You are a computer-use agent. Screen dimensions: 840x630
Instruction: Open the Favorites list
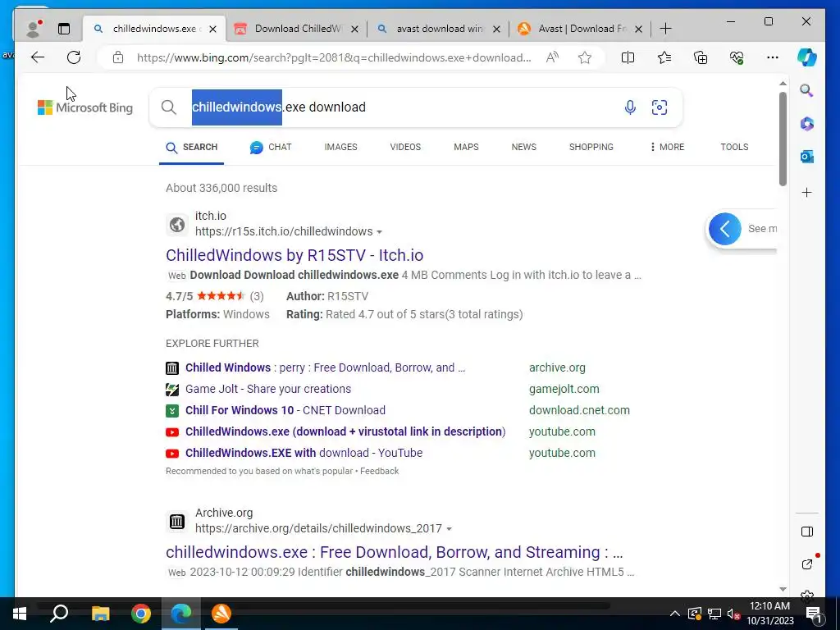pyautogui.click(x=664, y=57)
